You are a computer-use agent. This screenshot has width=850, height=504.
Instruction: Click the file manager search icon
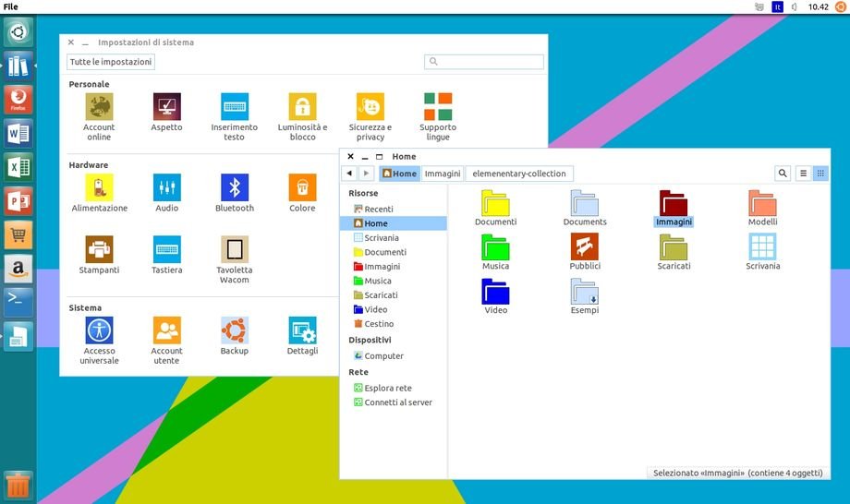coord(783,174)
